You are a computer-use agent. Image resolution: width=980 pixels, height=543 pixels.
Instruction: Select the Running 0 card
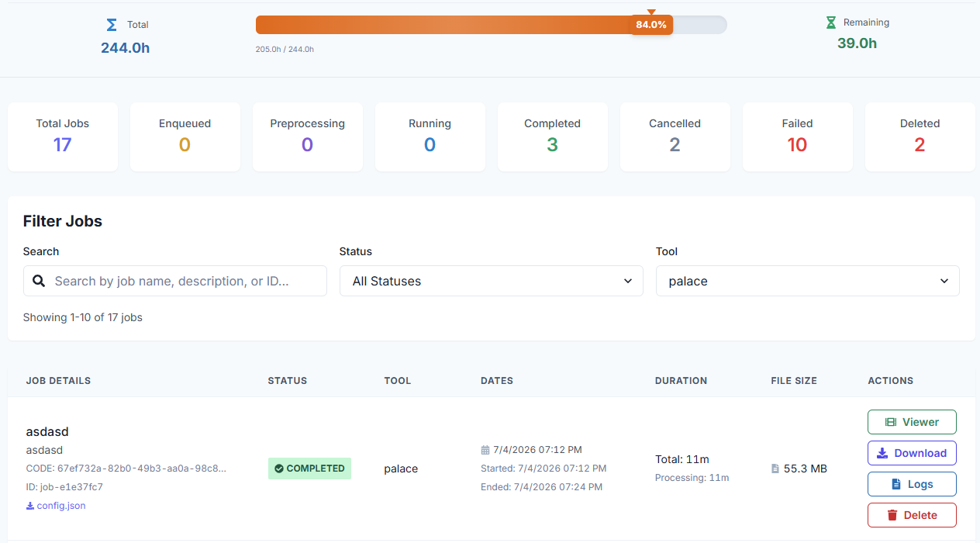pyautogui.click(x=430, y=137)
